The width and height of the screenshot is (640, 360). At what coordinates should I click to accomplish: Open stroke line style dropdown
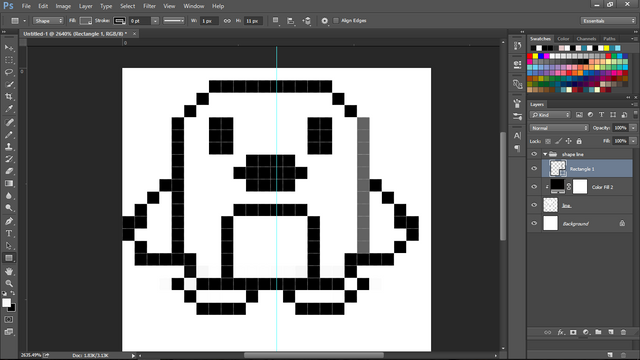tap(173, 21)
